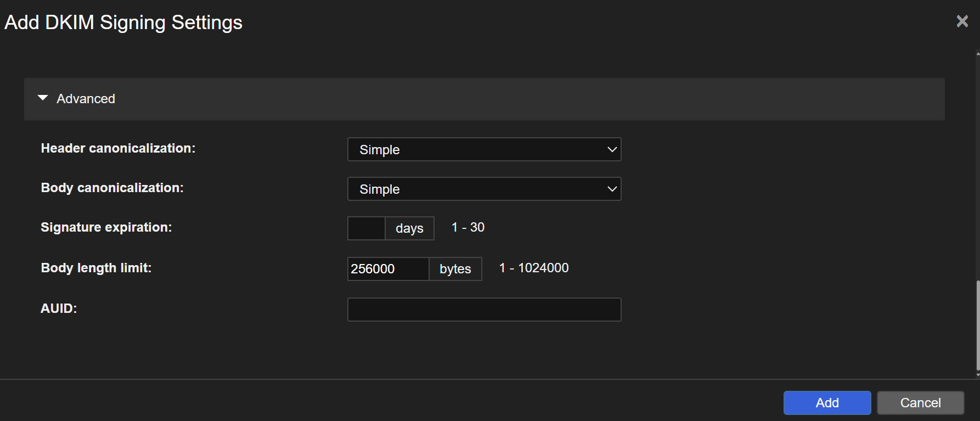Click the scroll up arrow

[978, 54]
